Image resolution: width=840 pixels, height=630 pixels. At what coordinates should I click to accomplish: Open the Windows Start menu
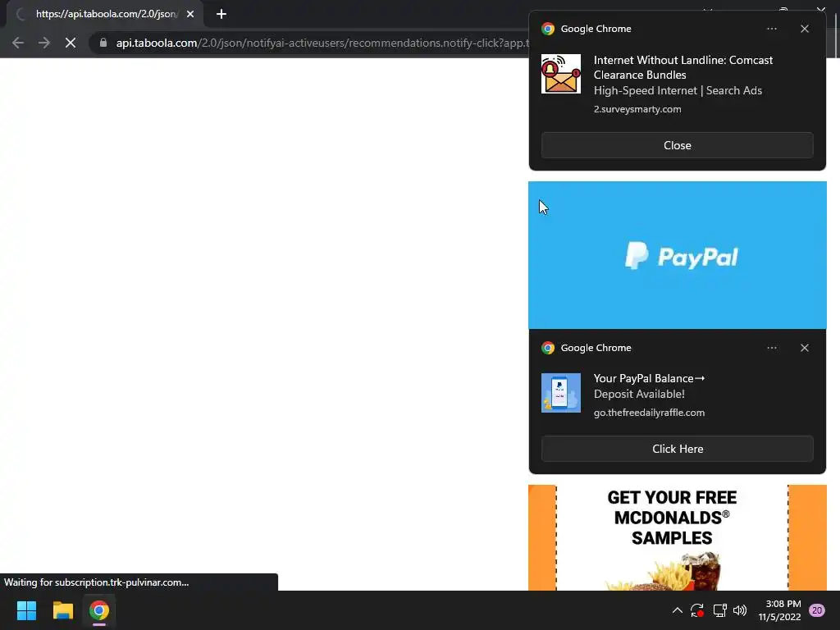coord(26,610)
